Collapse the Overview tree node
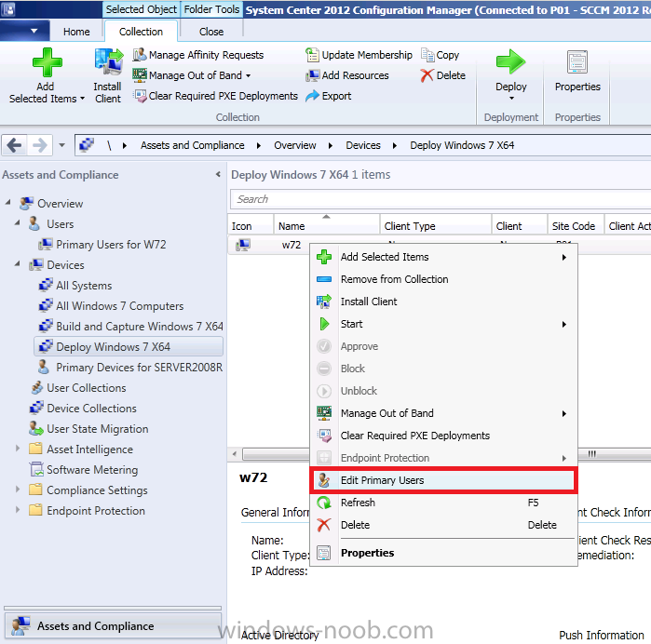The width and height of the screenshot is (651, 644). (x=7, y=203)
